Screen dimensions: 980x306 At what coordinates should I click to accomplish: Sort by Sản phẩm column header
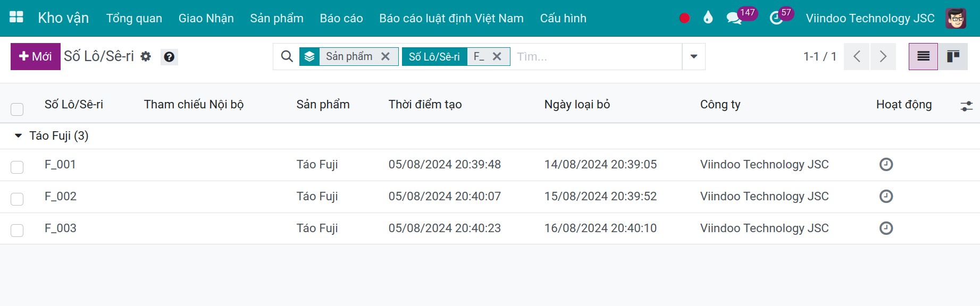(x=323, y=105)
